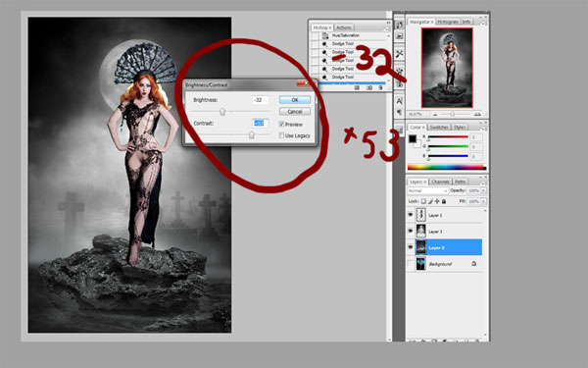Hide Layer 3 with eye icon
The image size is (588, 368).
point(411,231)
